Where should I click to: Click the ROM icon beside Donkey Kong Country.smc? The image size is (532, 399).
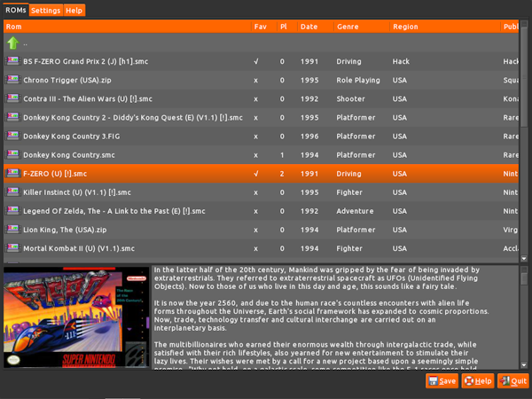12,154
